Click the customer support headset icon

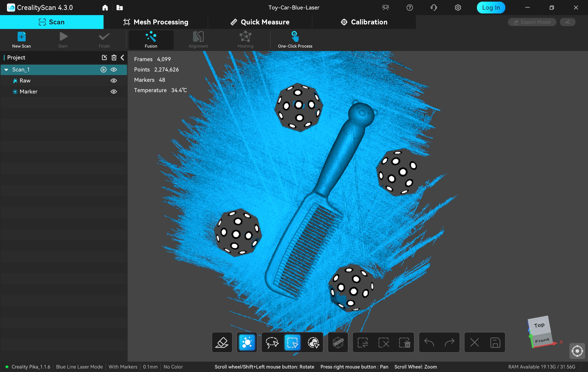coord(434,8)
